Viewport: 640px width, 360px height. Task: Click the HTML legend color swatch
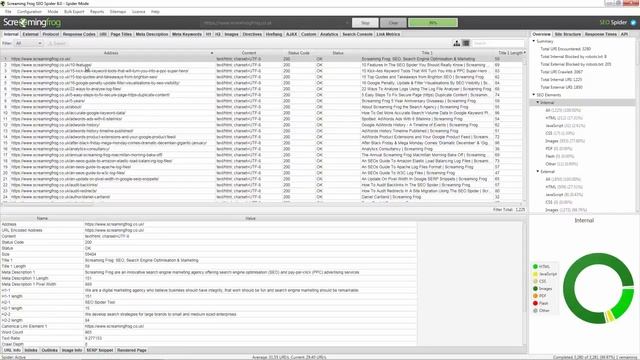pos(535,267)
